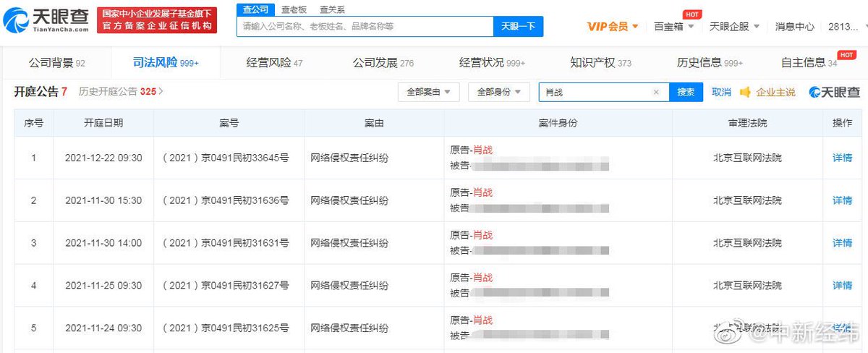Click the blue 搜索 button
868x353 pixels.
tap(686, 92)
